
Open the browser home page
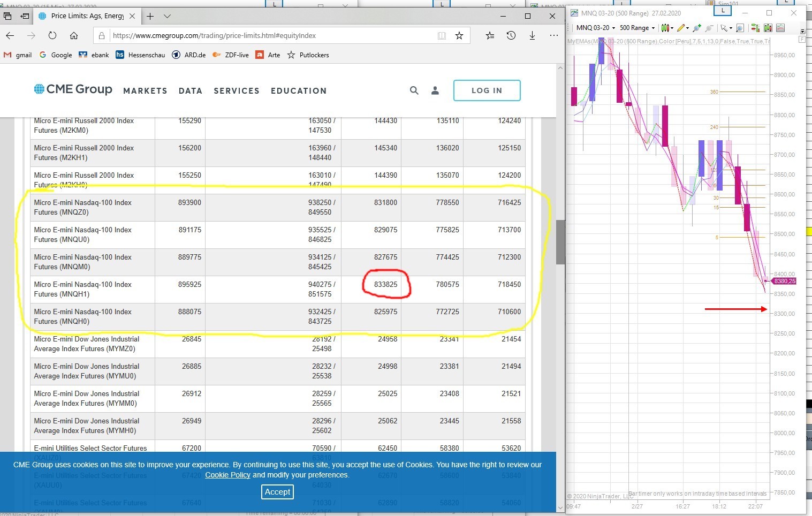74,35
